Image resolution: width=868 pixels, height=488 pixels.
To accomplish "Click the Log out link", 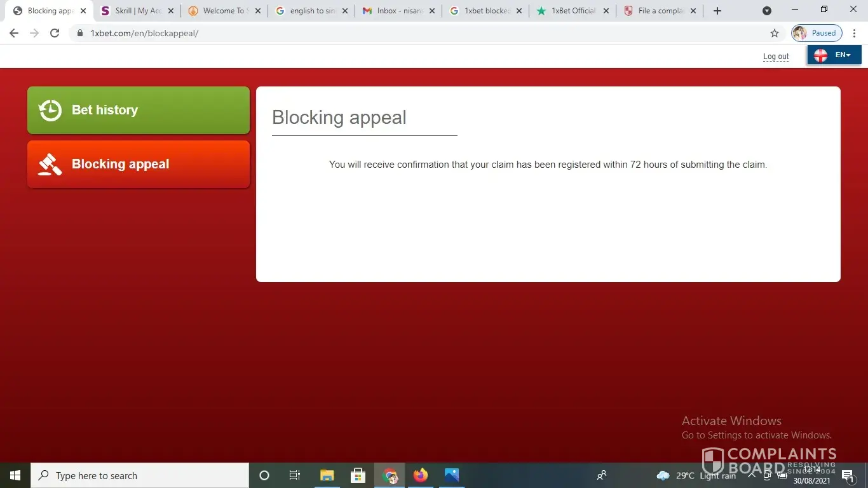I will 776,57.
